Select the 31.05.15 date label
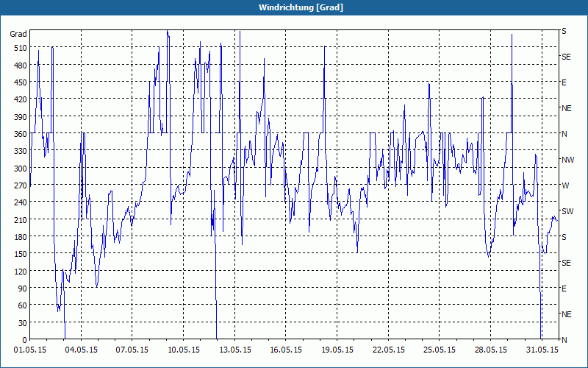588x368 pixels. click(x=542, y=350)
